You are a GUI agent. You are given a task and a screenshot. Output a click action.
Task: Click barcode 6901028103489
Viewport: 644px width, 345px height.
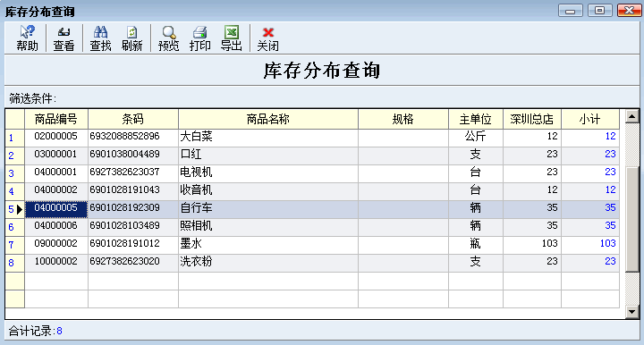pyautogui.click(x=124, y=225)
